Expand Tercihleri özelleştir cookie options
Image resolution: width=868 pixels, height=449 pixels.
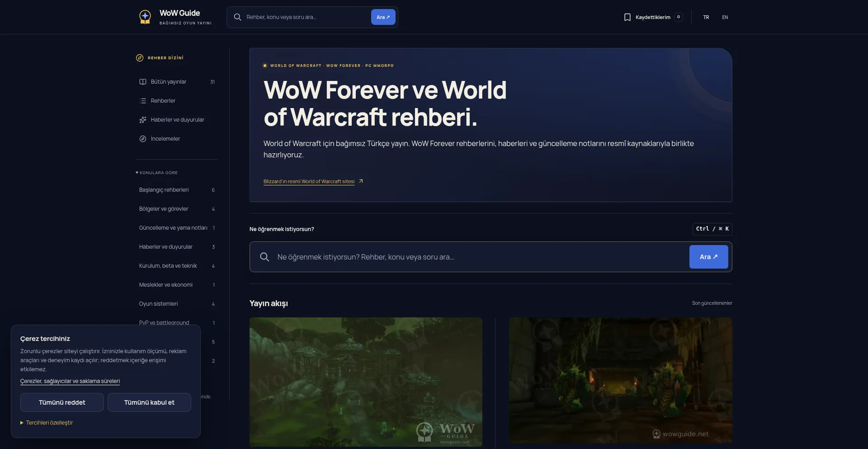(47, 423)
